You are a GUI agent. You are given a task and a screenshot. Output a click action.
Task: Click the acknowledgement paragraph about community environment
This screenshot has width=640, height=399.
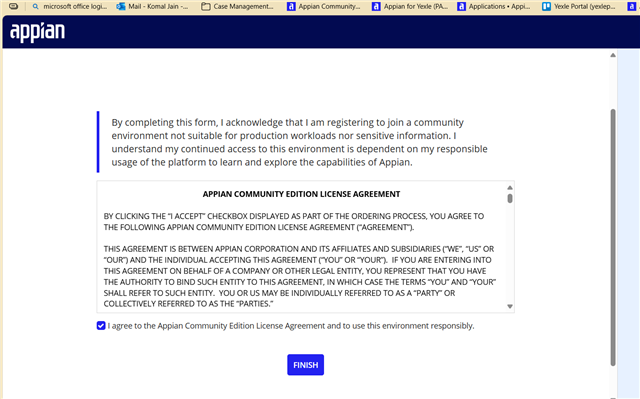point(300,142)
